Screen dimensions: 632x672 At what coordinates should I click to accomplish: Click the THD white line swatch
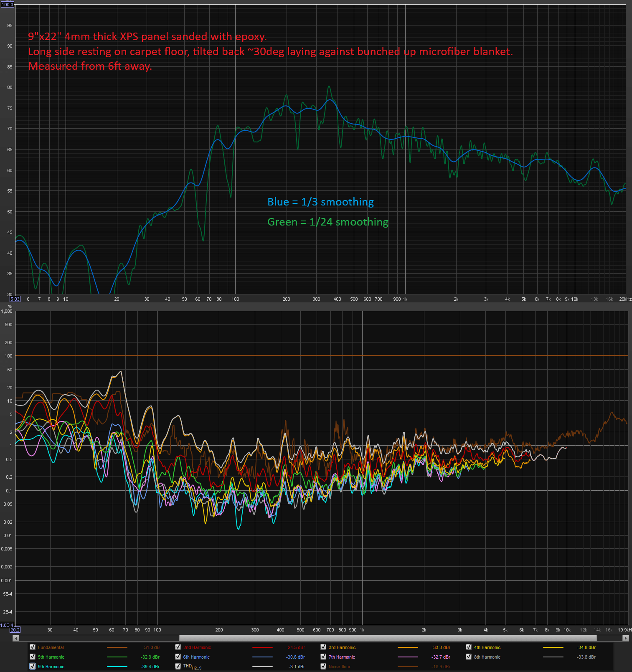click(x=262, y=667)
